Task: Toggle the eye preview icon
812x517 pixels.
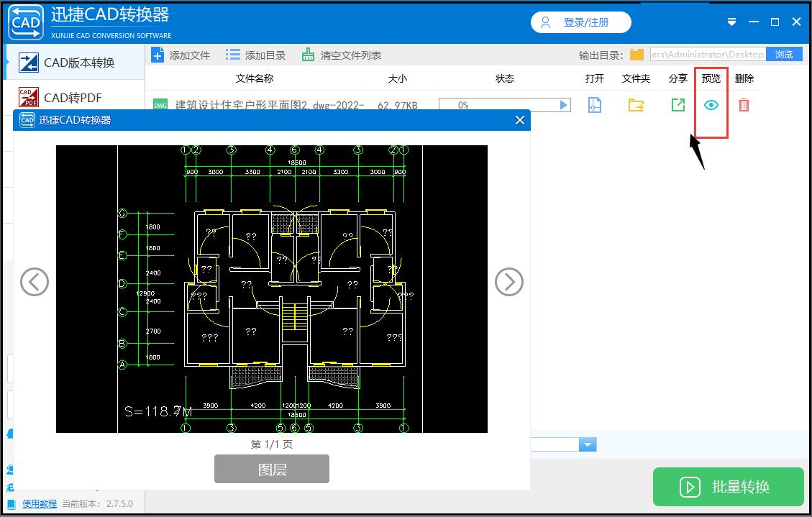Action: pos(711,105)
